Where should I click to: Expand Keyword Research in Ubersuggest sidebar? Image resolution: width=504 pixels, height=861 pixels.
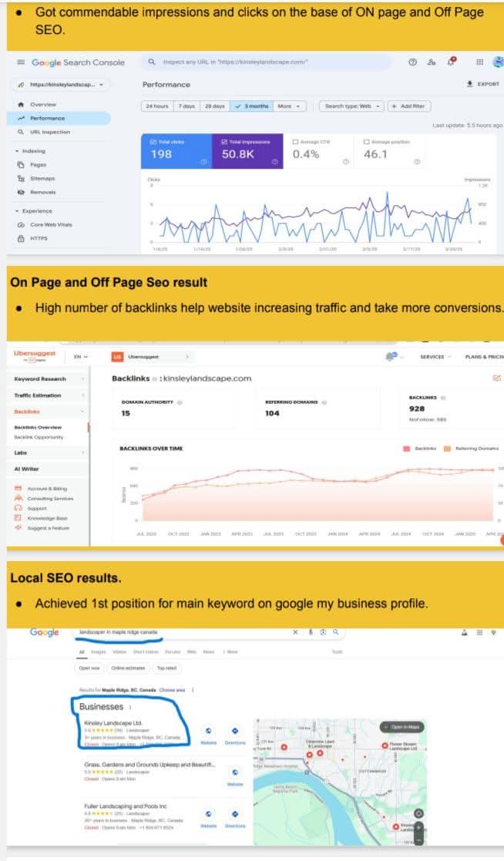[x=49, y=379]
